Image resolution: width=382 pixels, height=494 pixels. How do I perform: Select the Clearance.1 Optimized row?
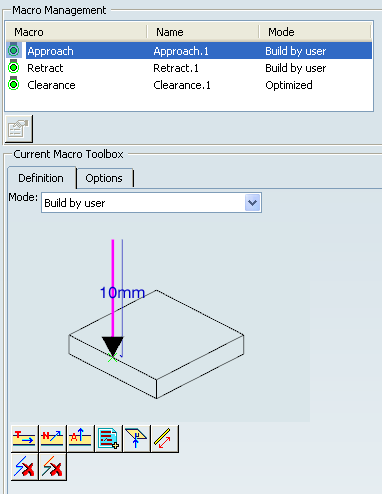click(189, 85)
